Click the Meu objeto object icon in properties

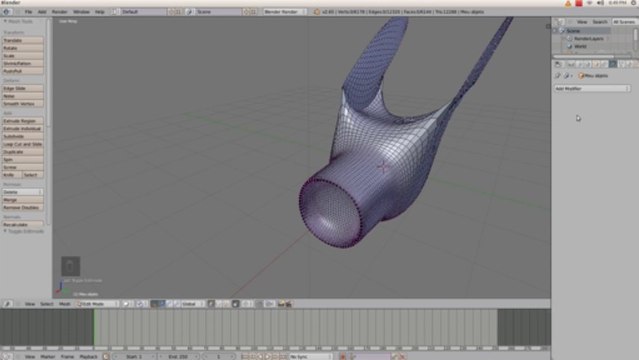(582, 76)
